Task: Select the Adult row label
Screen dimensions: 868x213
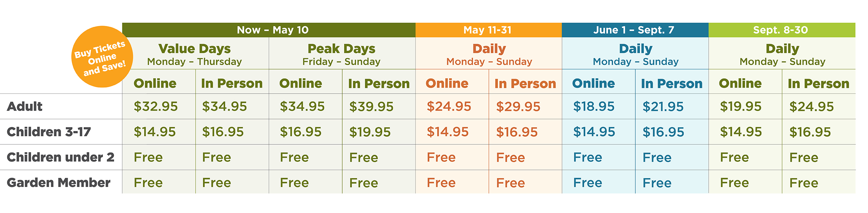Action: 24,106
